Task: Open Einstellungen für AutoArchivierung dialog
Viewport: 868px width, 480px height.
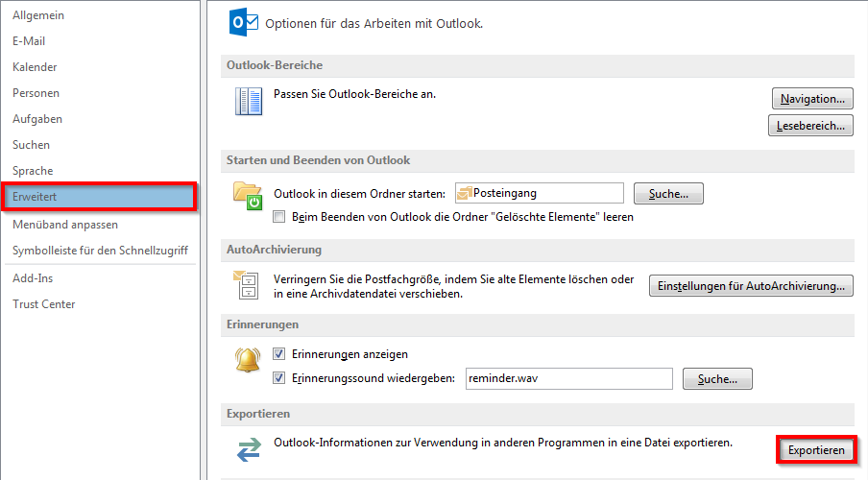Action: [x=751, y=286]
